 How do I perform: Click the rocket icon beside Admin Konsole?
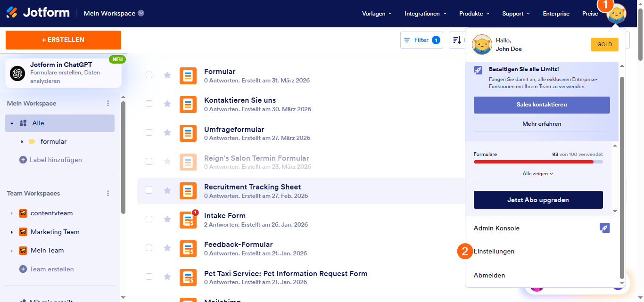(604, 228)
